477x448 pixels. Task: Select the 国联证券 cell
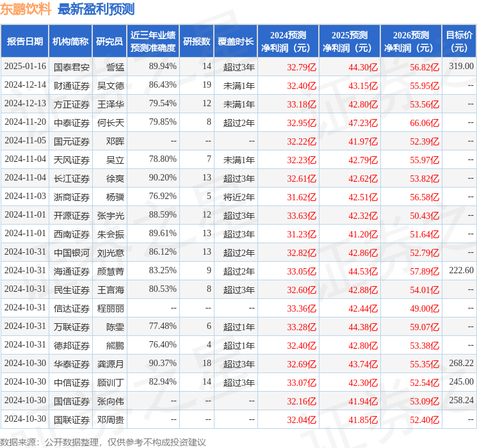pyautogui.click(x=72, y=420)
